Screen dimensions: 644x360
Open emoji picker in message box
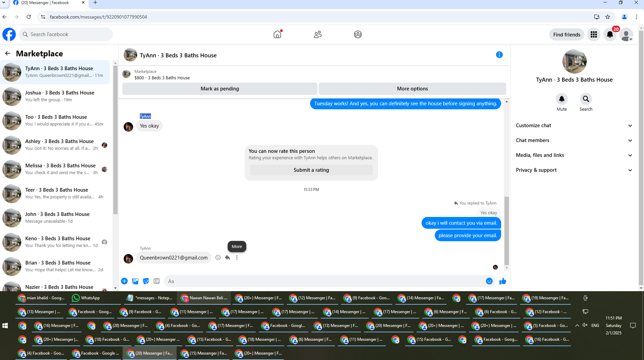[489, 281]
